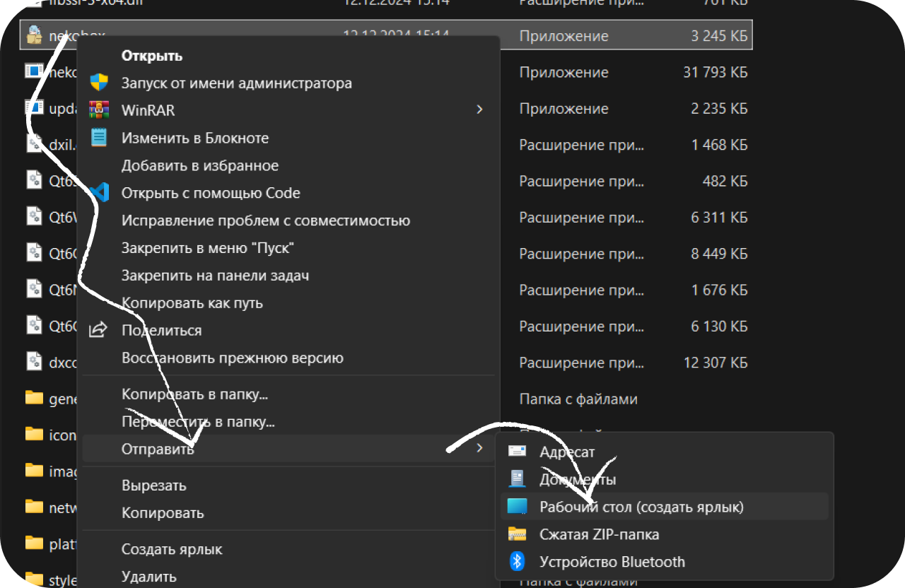The width and height of the screenshot is (905, 588).
Task: Choose Рабочий стол (создать ярлык)
Action: point(641,507)
